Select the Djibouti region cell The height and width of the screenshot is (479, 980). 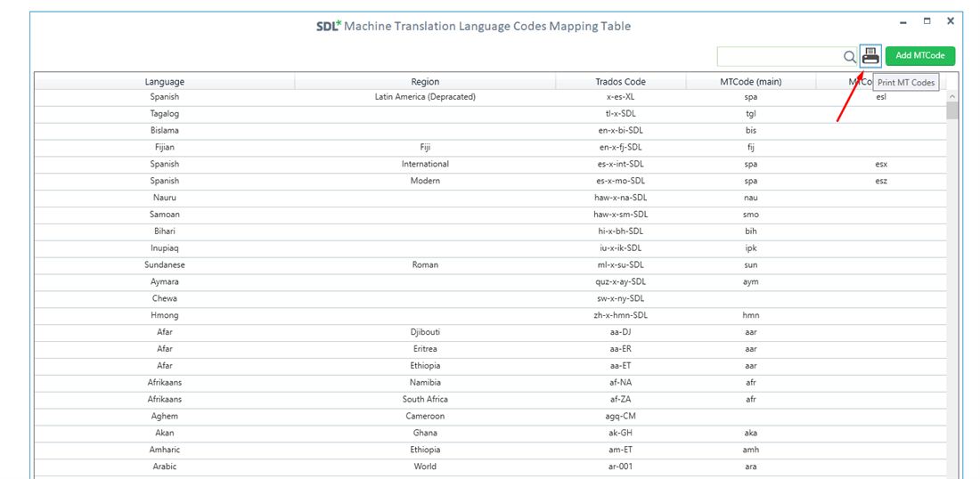click(x=425, y=331)
